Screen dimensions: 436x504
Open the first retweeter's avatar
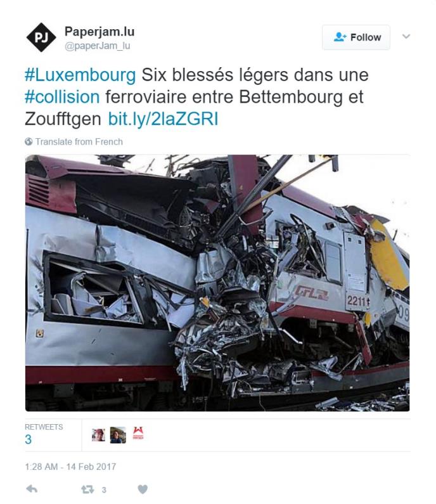tap(98, 434)
